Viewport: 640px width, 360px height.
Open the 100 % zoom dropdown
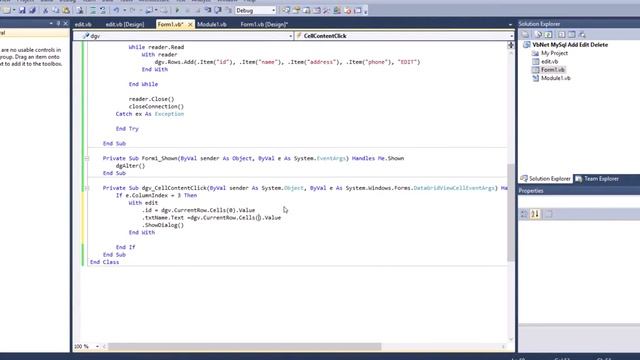point(97,346)
